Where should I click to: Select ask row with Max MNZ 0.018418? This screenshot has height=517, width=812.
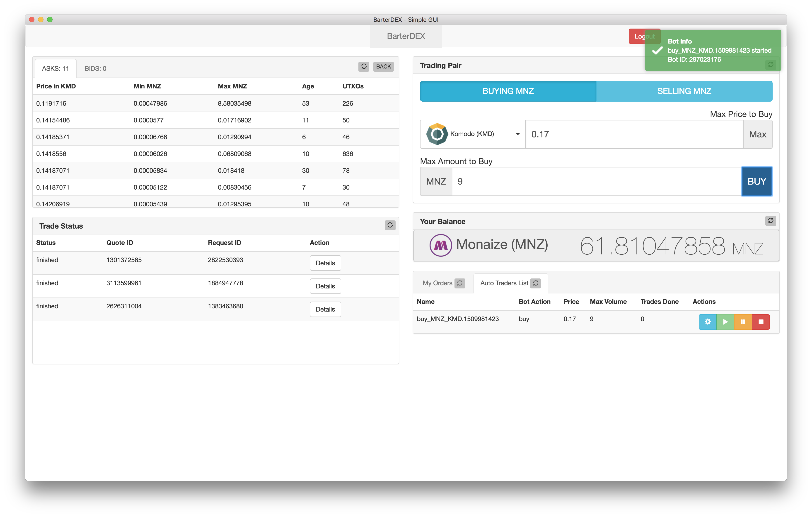pyautogui.click(x=215, y=171)
